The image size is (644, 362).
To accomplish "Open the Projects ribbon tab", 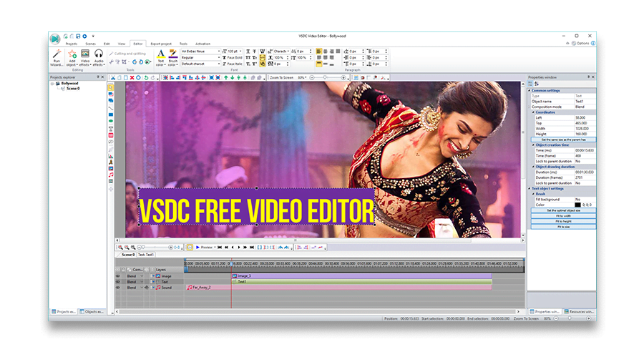I will [x=72, y=44].
